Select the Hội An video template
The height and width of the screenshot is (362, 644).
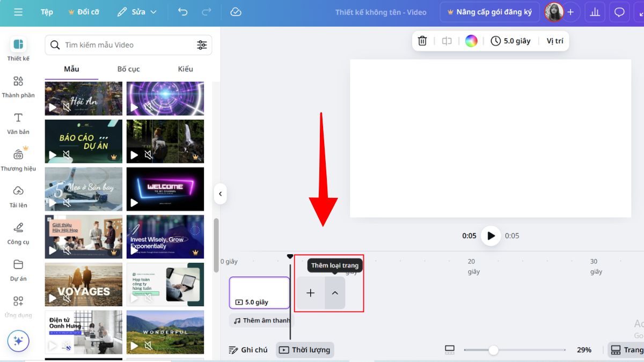point(84,99)
